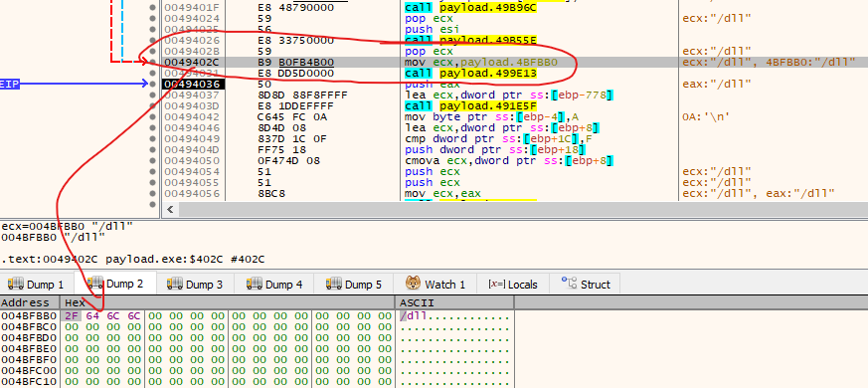Open the Watch 1 tab

(x=435, y=285)
